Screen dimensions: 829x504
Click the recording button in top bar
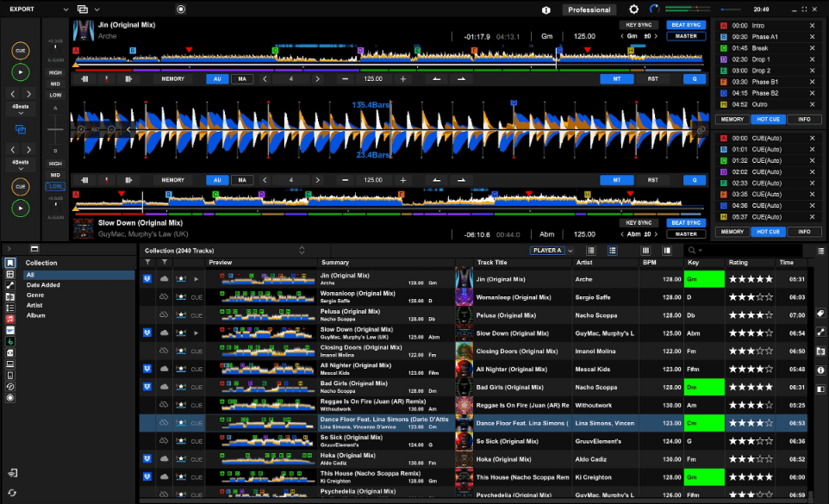[x=180, y=9]
